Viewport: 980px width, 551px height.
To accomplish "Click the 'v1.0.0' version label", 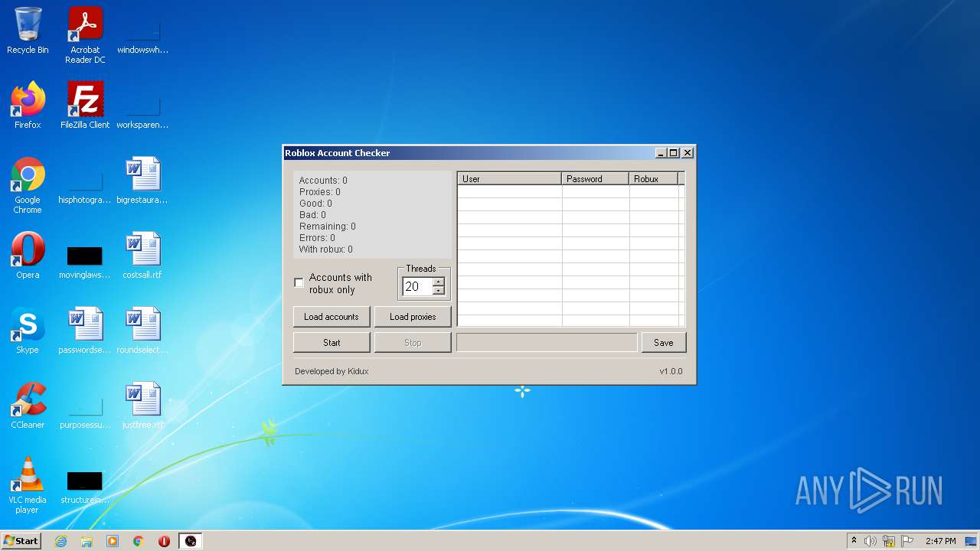I will (x=671, y=371).
